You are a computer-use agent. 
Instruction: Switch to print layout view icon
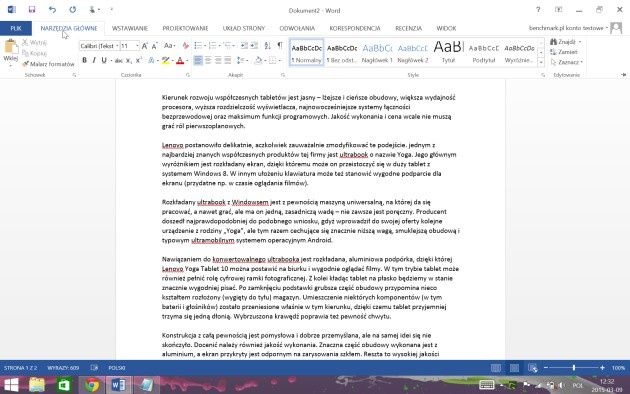point(514,368)
